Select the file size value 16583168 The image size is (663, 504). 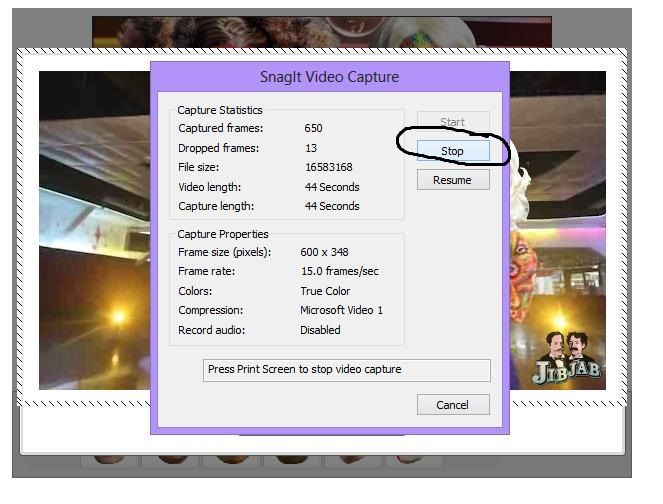coord(329,167)
